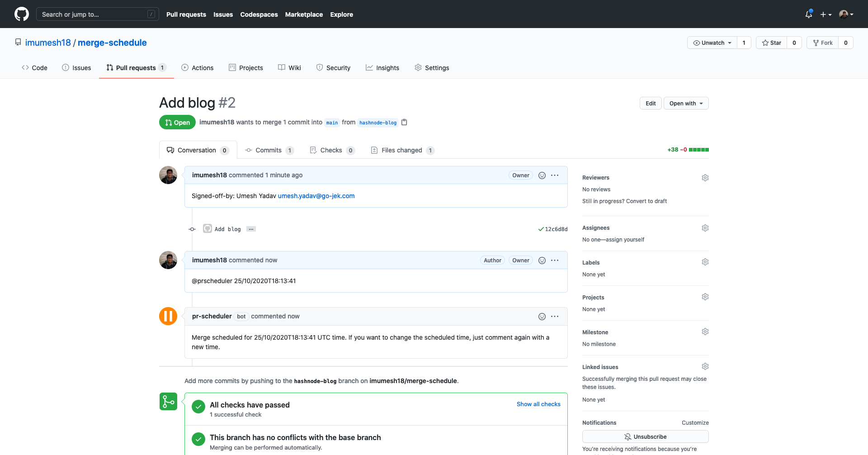The height and width of the screenshot is (455, 868).
Task: Click Show all checks link
Action: (538, 404)
